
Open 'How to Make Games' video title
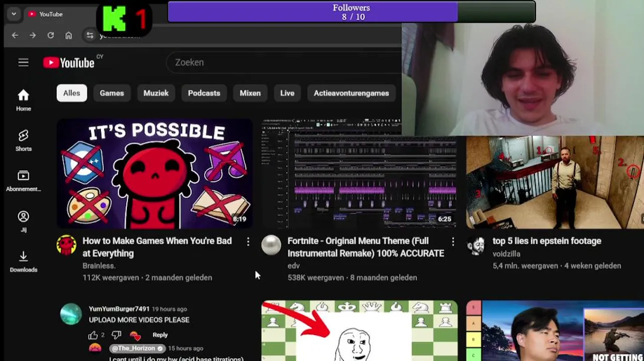(x=157, y=247)
